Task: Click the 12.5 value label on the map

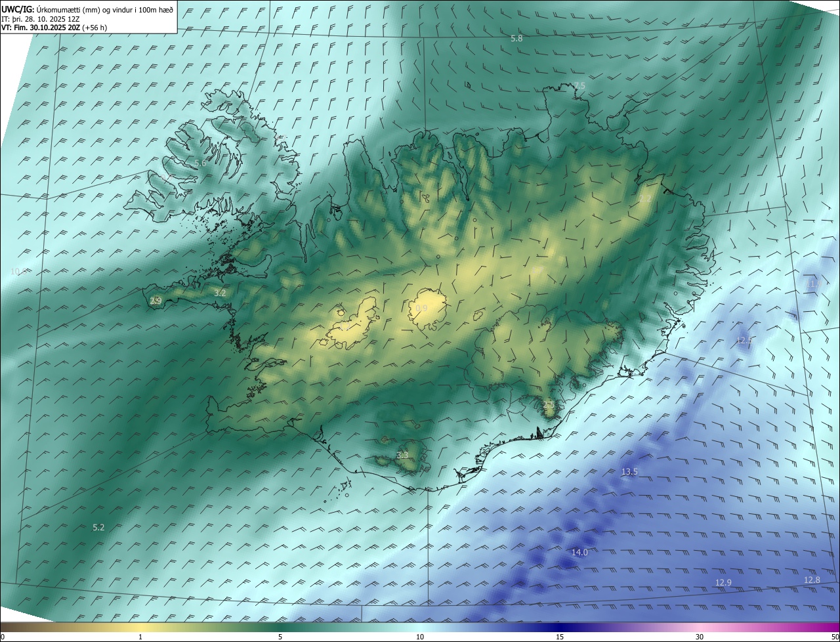Action: pyautogui.click(x=744, y=340)
